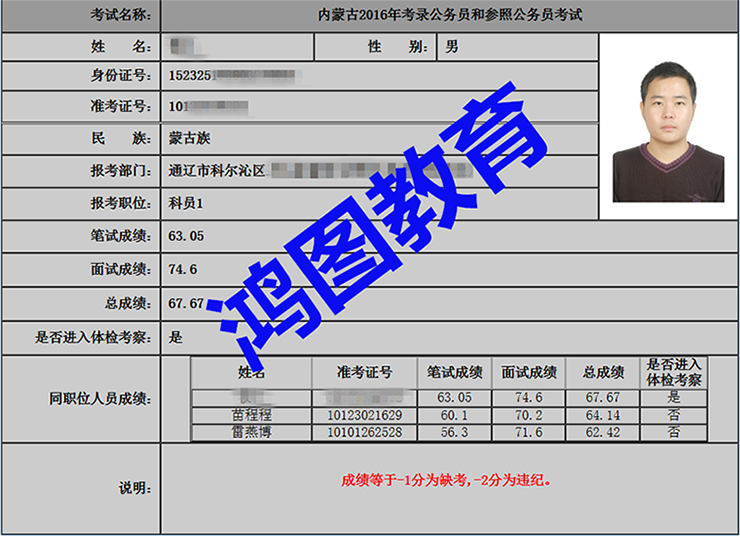Select exam number 10123021629 in the table
The height and width of the screenshot is (536, 740).
(364, 415)
